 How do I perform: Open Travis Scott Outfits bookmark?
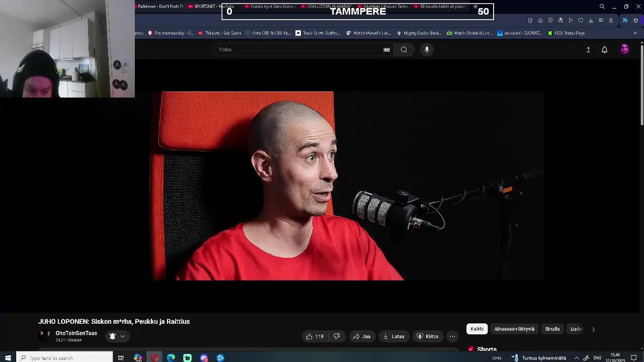(318, 33)
